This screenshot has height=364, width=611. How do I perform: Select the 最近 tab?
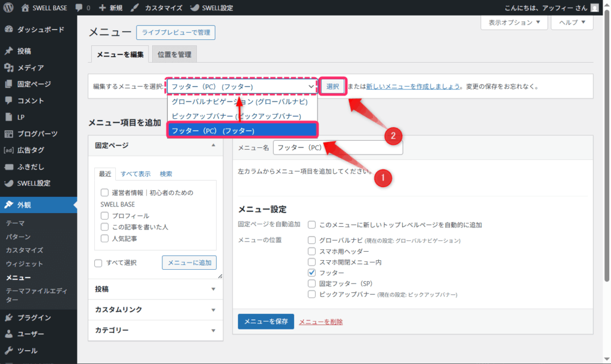coord(105,174)
